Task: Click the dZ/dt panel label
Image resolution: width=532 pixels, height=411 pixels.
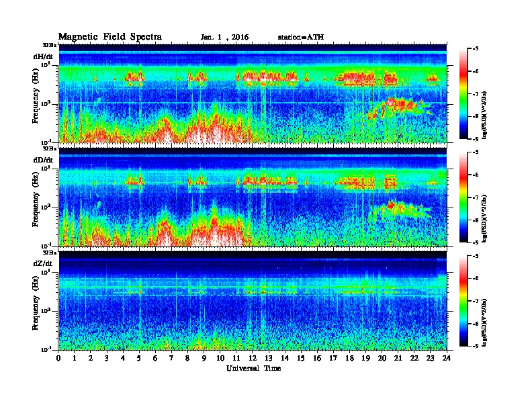Action: pos(43,263)
